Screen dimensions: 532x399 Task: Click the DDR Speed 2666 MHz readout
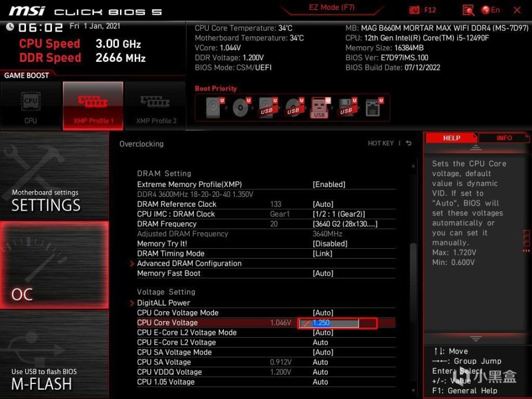(82, 58)
